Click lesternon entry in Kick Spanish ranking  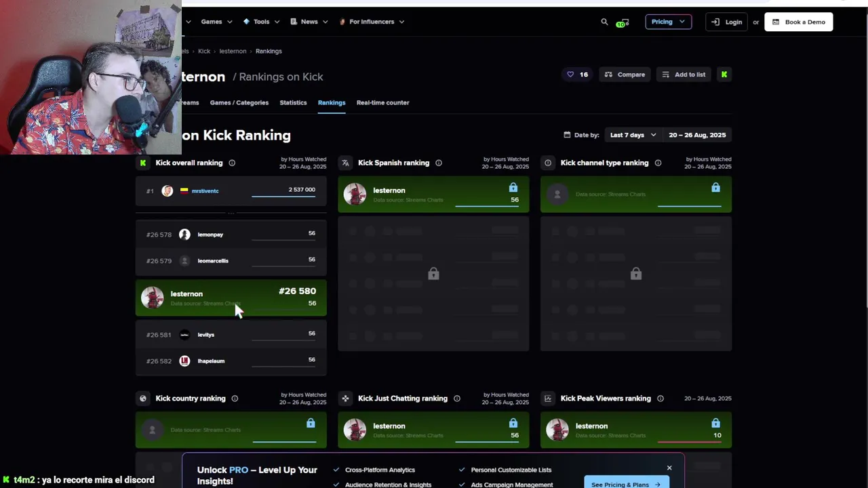click(x=433, y=195)
